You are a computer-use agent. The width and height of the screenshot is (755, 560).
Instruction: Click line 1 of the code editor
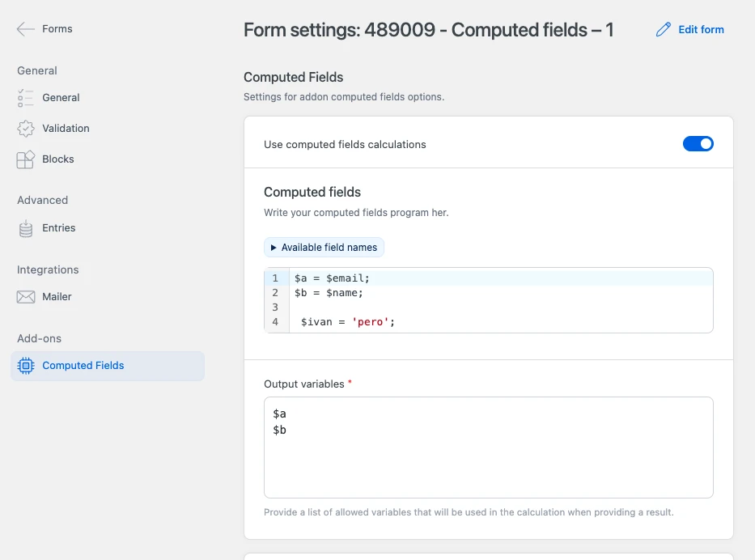[486, 278]
